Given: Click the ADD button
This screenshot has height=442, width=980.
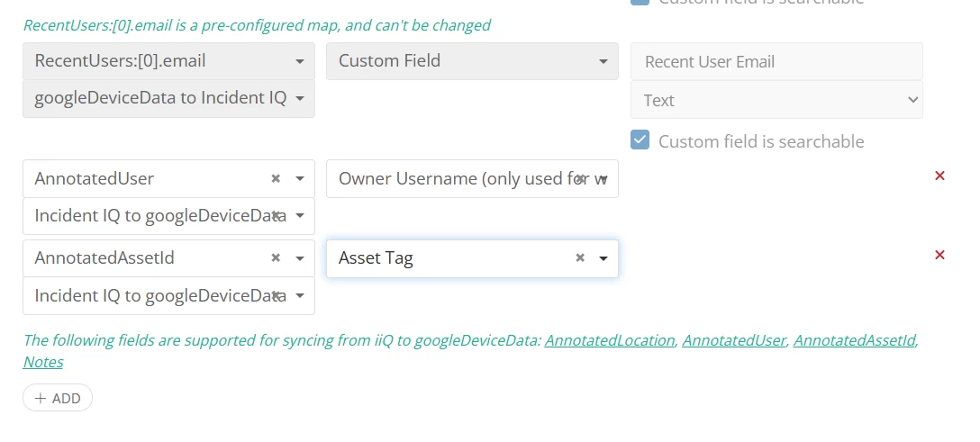Looking at the screenshot, I should [x=58, y=398].
